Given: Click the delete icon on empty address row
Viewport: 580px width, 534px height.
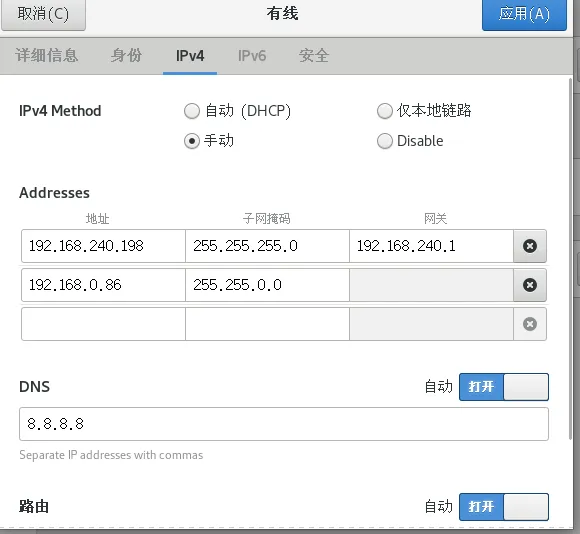Looking at the screenshot, I should (530, 324).
